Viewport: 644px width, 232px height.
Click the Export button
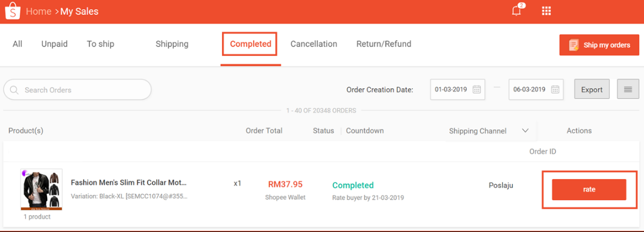click(x=592, y=90)
